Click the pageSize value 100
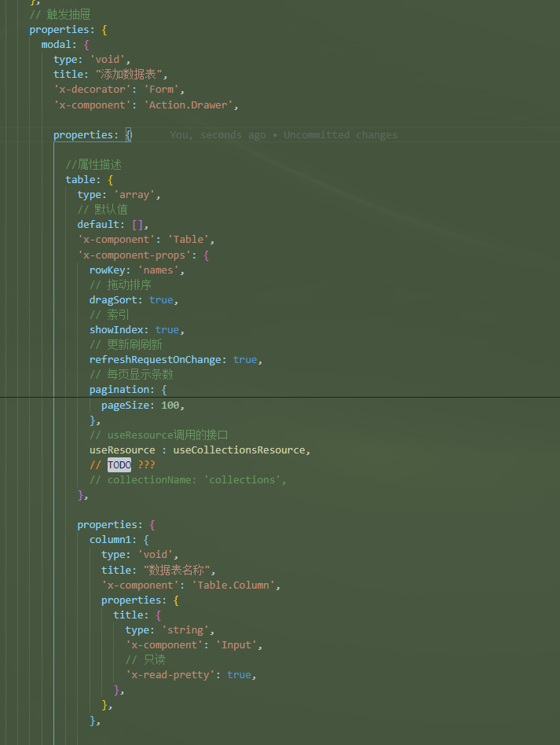Viewport: 560px width, 745px height. coord(170,406)
